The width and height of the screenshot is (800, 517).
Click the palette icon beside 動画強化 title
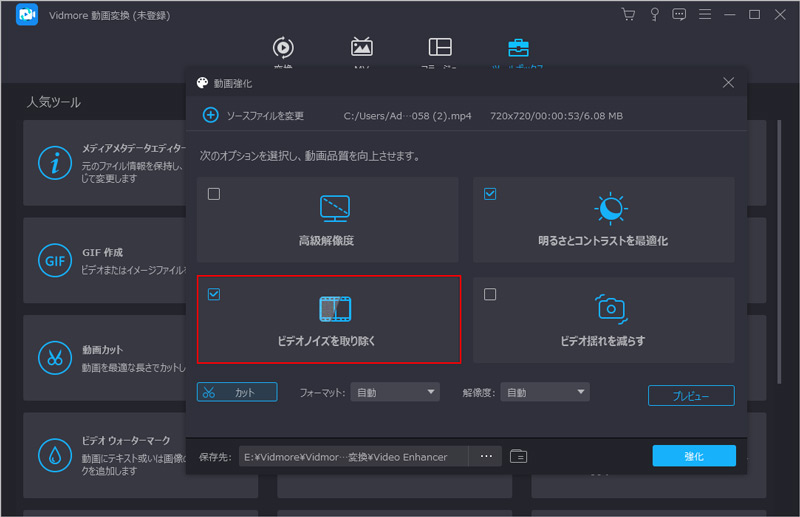pos(203,83)
